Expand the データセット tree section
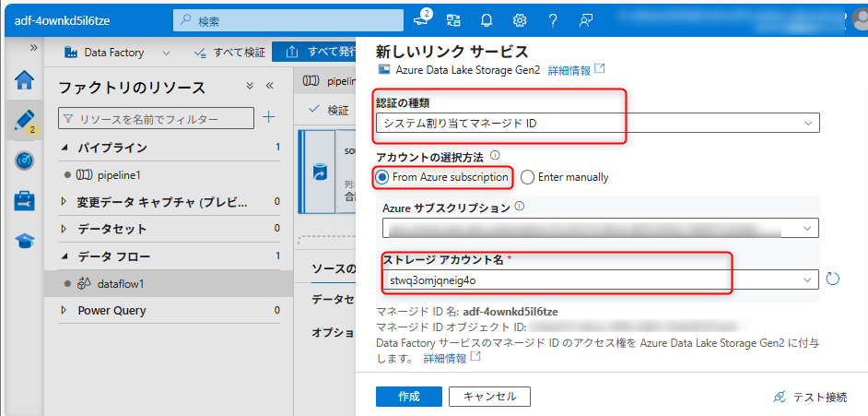 64,229
